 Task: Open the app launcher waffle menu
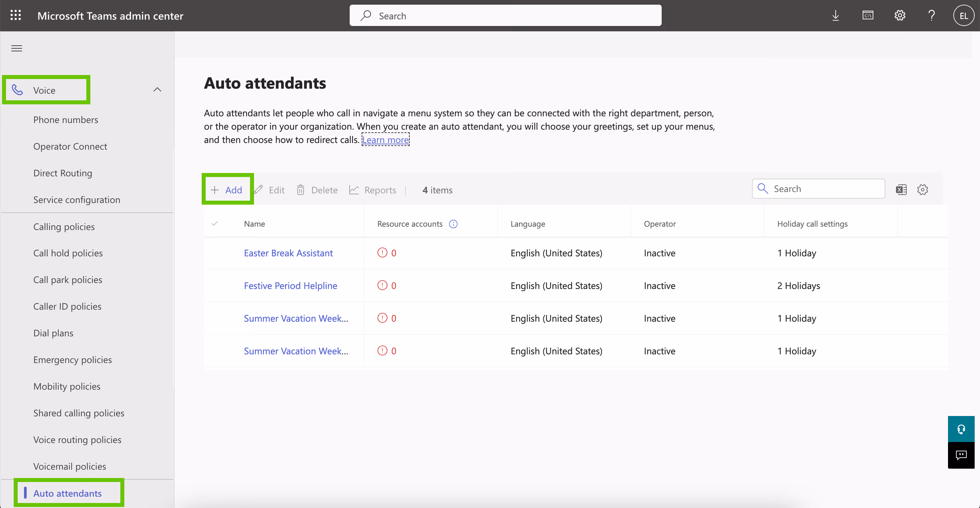click(x=16, y=15)
